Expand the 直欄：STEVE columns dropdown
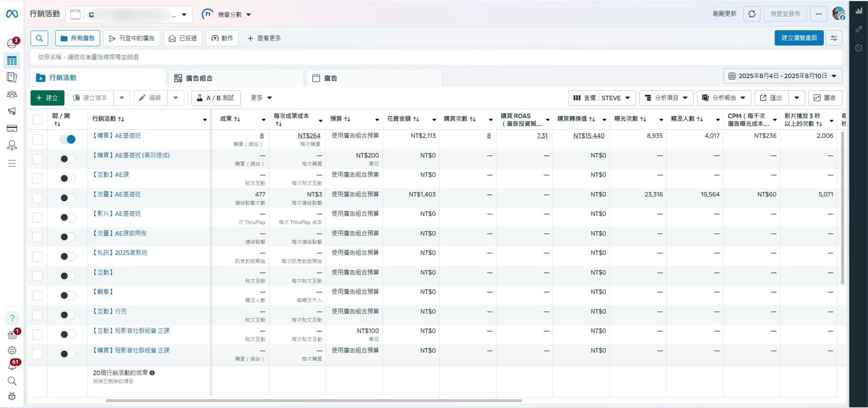The image size is (868, 408). 602,98
